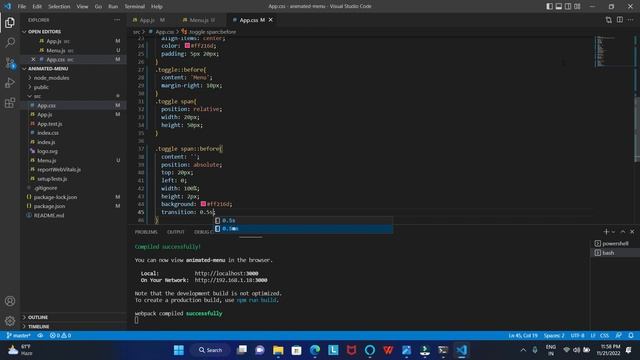
Task: Close the App.css editor tab
Action: pyautogui.click(x=271, y=20)
